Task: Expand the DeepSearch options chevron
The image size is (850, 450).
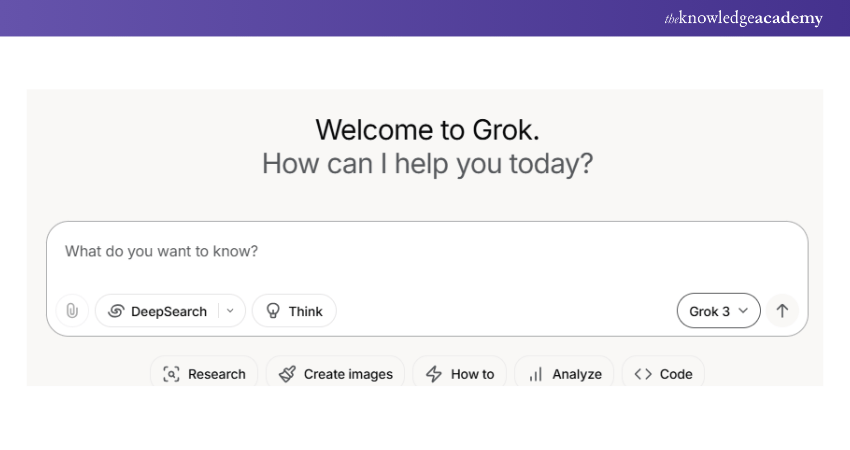Action: click(x=231, y=311)
